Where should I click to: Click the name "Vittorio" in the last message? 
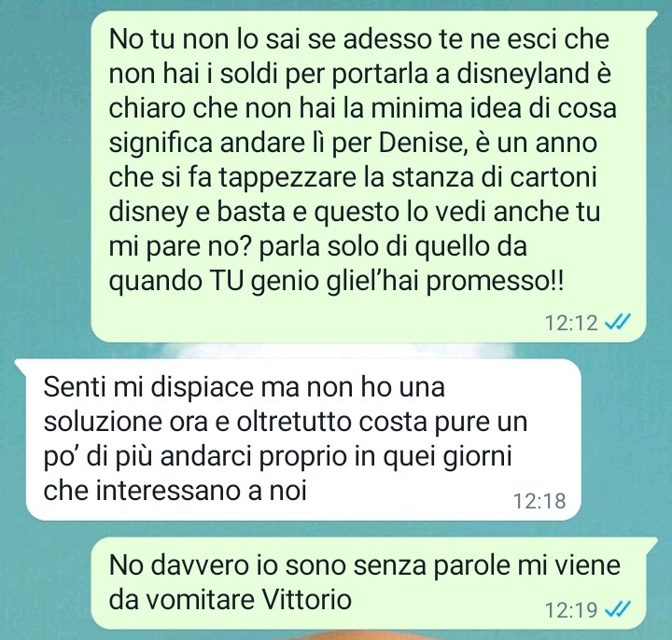click(307, 600)
